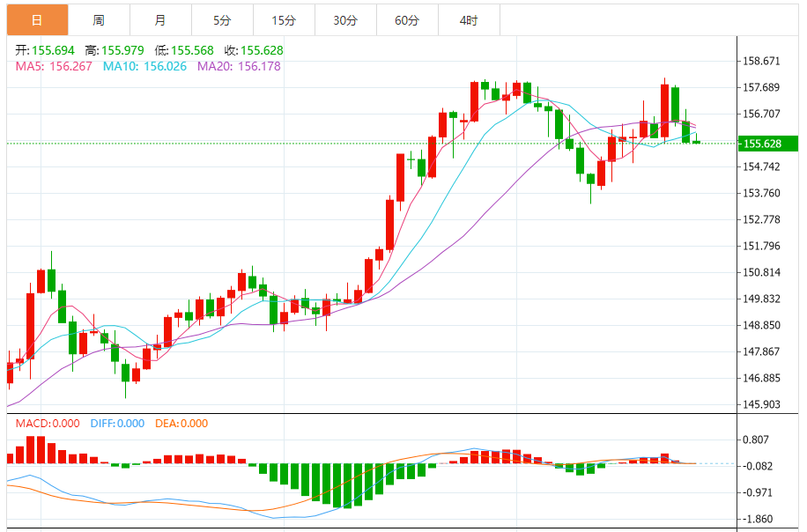Click the 0.807 MACD axis label
This screenshot has height=532, width=807.
(756, 440)
